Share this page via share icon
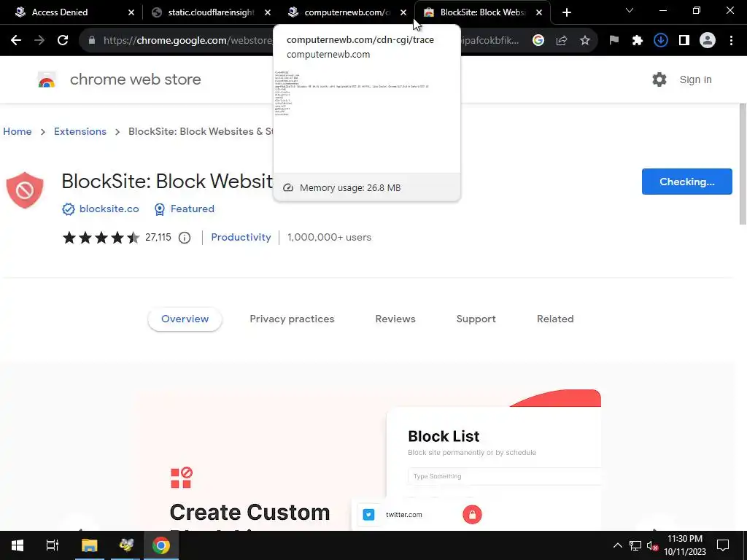The height and width of the screenshot is (560, 747). point(562,41)
